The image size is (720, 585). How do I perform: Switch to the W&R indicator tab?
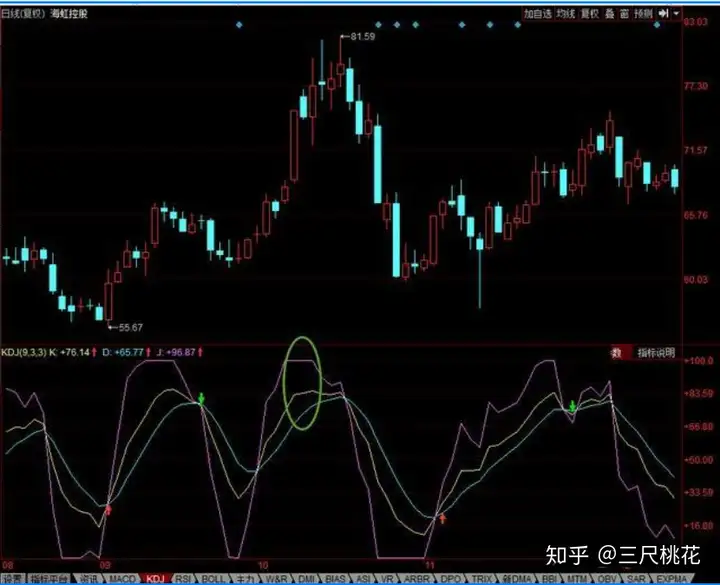point(276,579)
